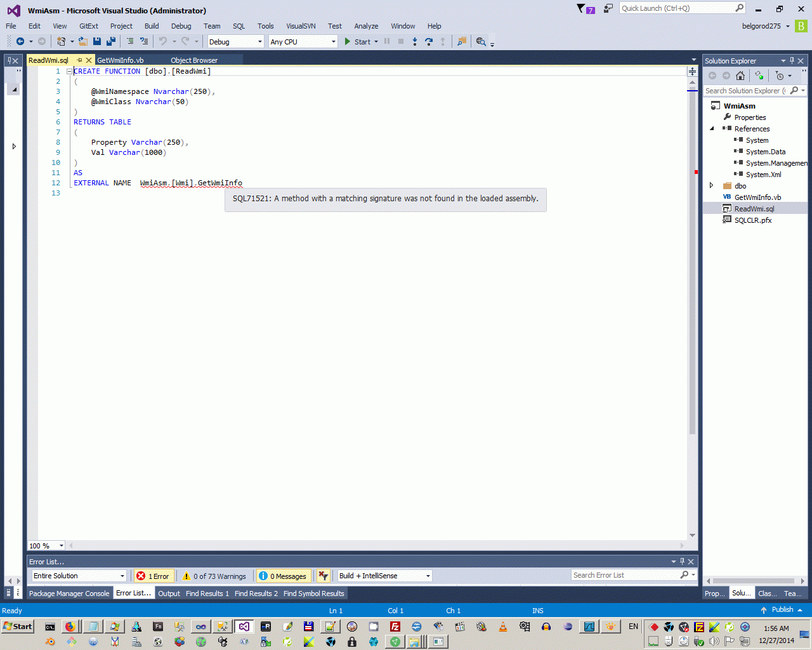Click the Solution Explorer horizontal scrollbar
Viewport: 812px width, 650px height.
coord(754,581)
